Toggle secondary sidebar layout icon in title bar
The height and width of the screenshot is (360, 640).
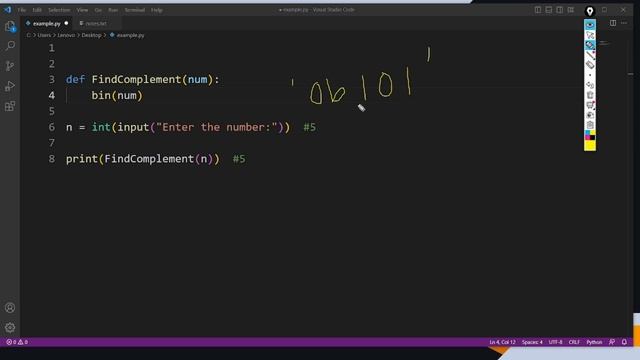560,10
